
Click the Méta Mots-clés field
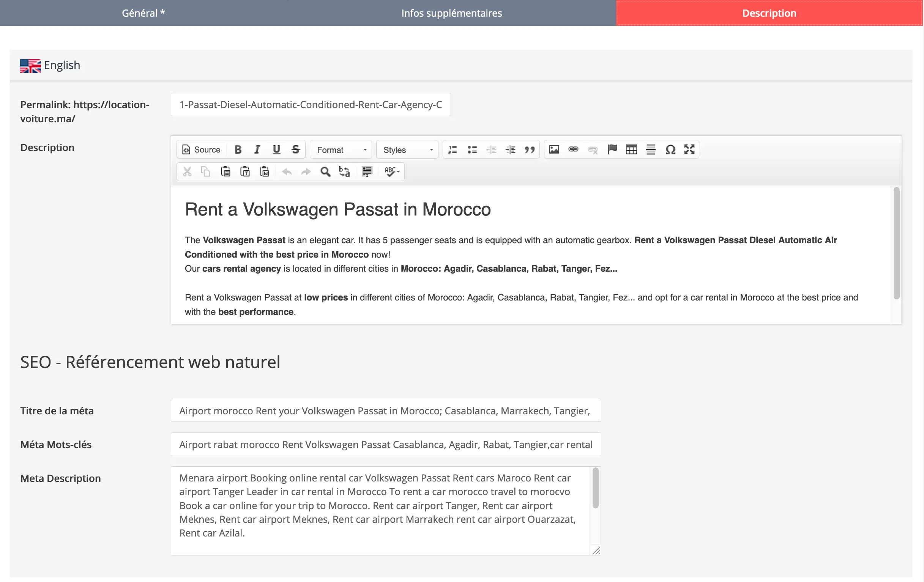386,444
